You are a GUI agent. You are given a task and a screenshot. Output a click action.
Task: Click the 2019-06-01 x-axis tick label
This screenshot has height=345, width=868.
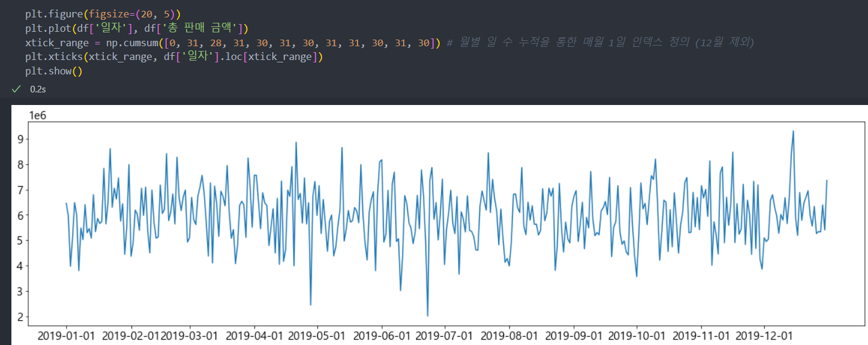tap(382, 335)
